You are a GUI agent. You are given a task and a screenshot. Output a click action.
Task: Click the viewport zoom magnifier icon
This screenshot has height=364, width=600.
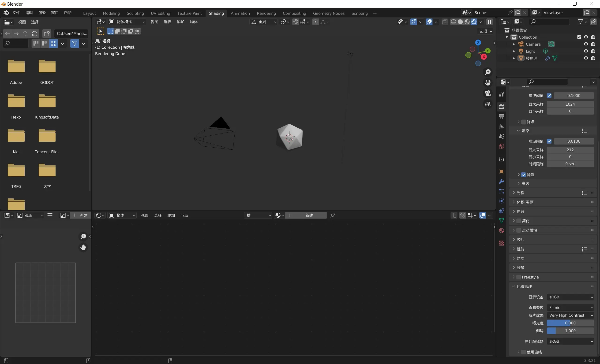coord(487,72)
